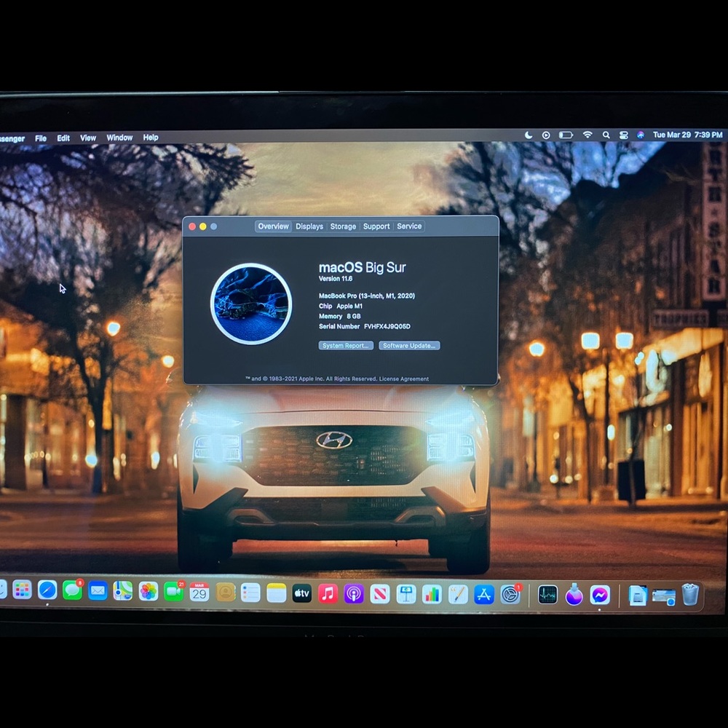This screenshot has width=728, height=728.
Task: Close the About This Mac window
Action: click(x=192, y=226)
